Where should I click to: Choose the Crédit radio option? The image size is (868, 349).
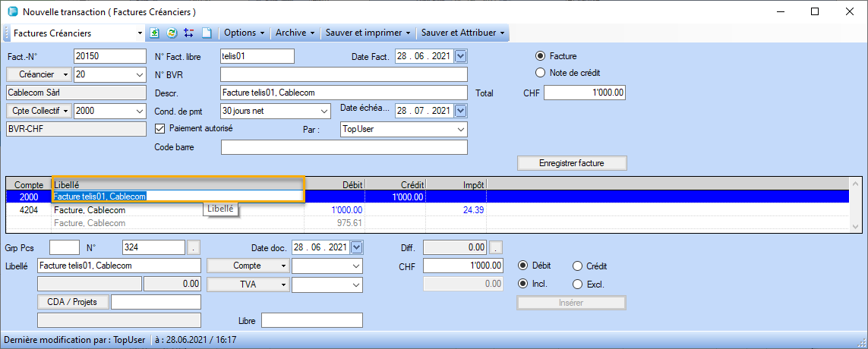pyautogui.click(x=577, y=266)
